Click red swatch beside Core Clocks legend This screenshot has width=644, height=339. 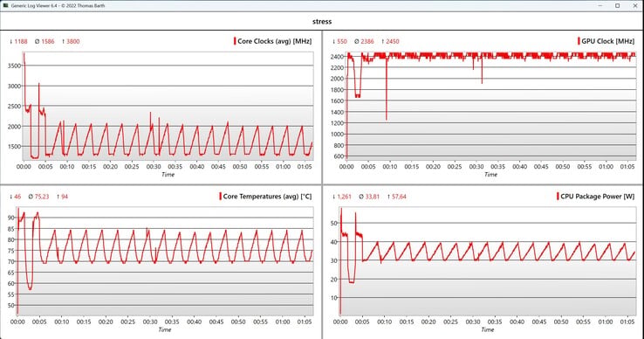(x=235, y=41)
